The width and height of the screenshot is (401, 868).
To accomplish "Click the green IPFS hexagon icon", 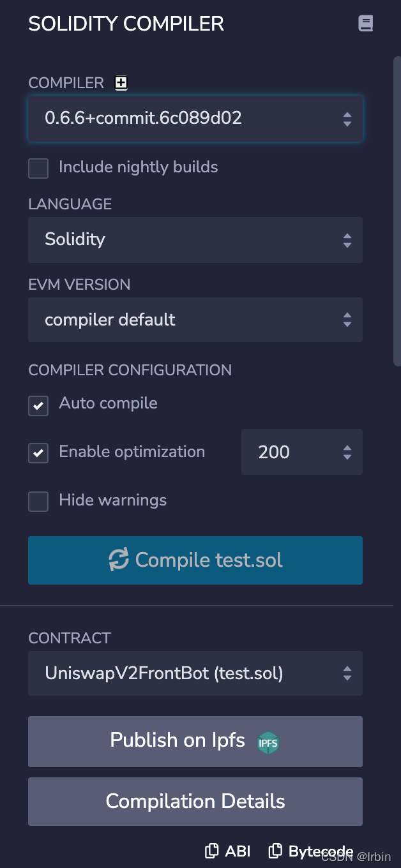I will [x=268, y=742].
